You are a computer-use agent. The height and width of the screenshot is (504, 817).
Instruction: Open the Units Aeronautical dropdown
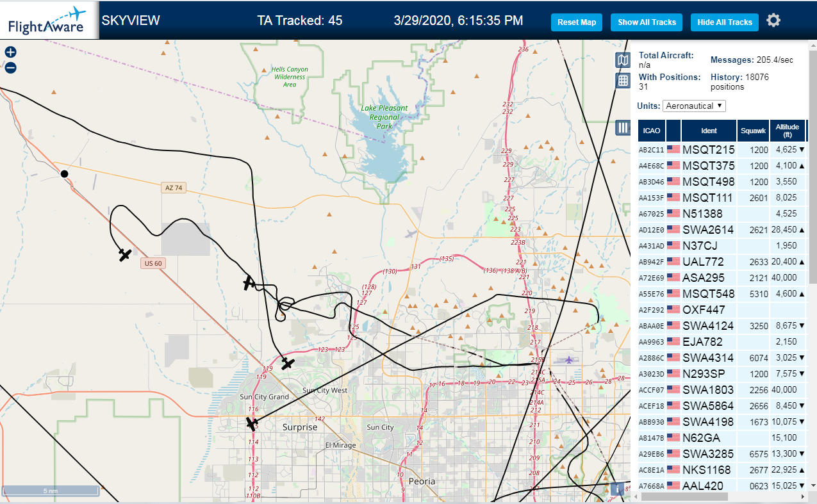pos(694,106)
